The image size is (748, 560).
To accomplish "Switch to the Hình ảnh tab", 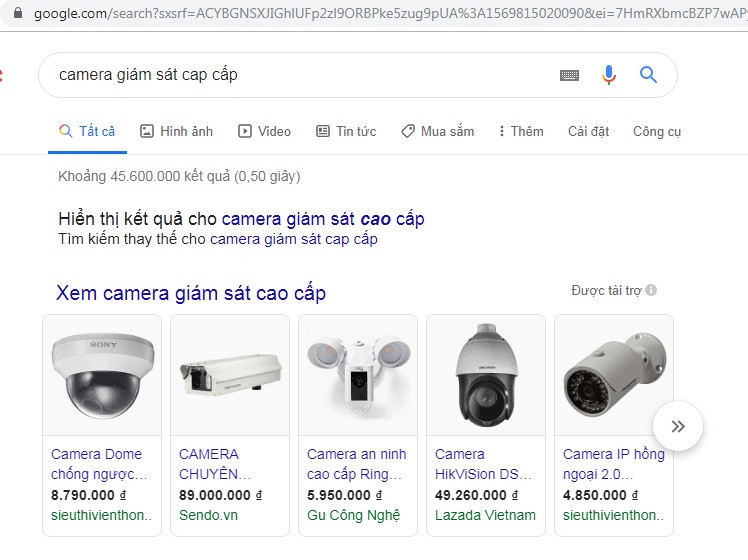I will tap(177, 131).
